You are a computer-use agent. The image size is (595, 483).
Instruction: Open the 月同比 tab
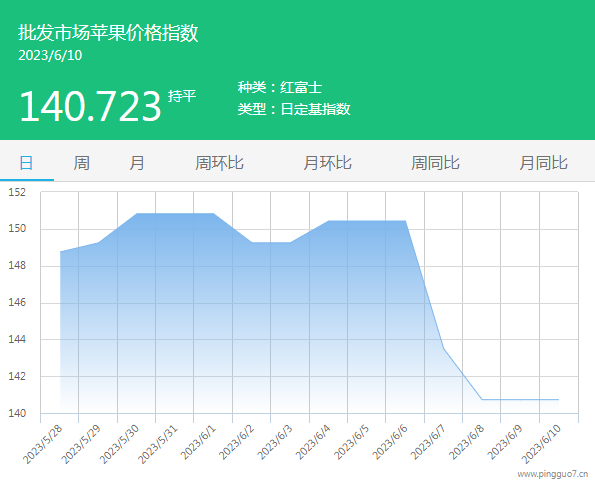click(543, 163)
